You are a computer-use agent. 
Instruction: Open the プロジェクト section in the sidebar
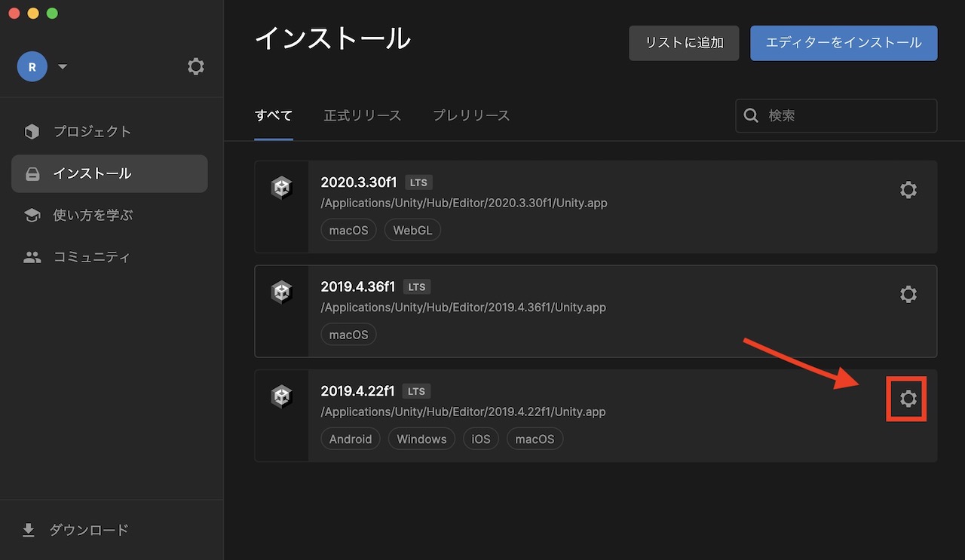click(92, 130)
